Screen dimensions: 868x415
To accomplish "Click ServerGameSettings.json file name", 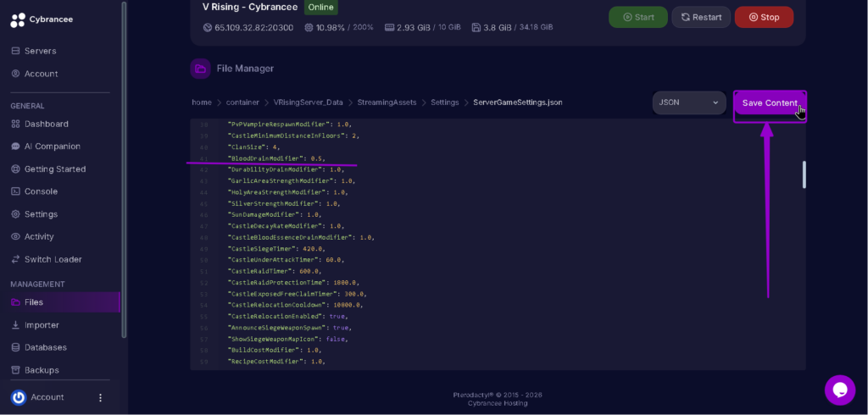I will (x=518, y=102).
